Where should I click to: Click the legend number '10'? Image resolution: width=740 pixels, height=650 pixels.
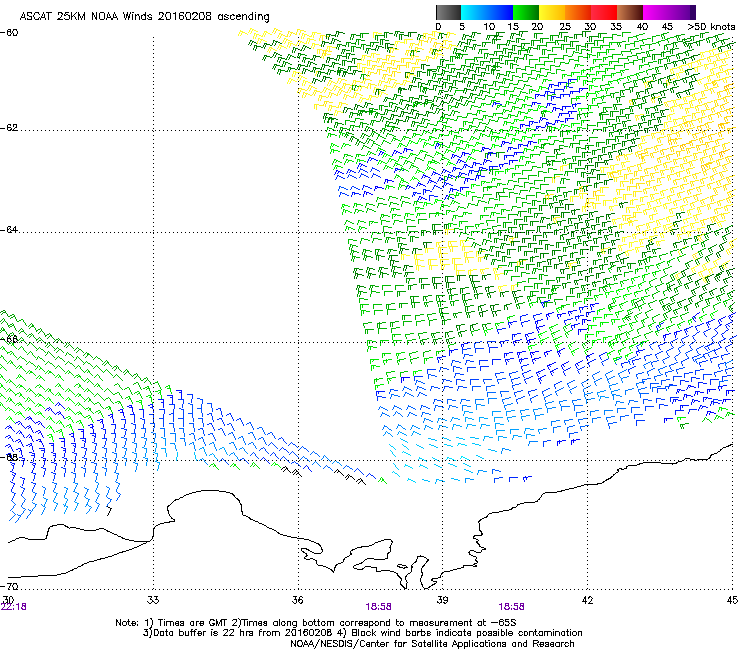(489, 26)
